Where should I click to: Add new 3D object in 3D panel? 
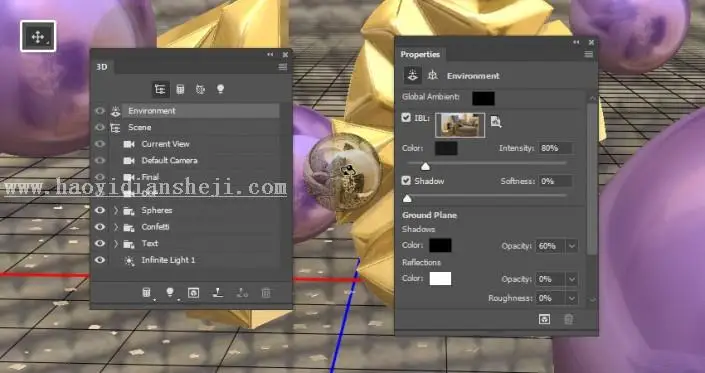147,293
